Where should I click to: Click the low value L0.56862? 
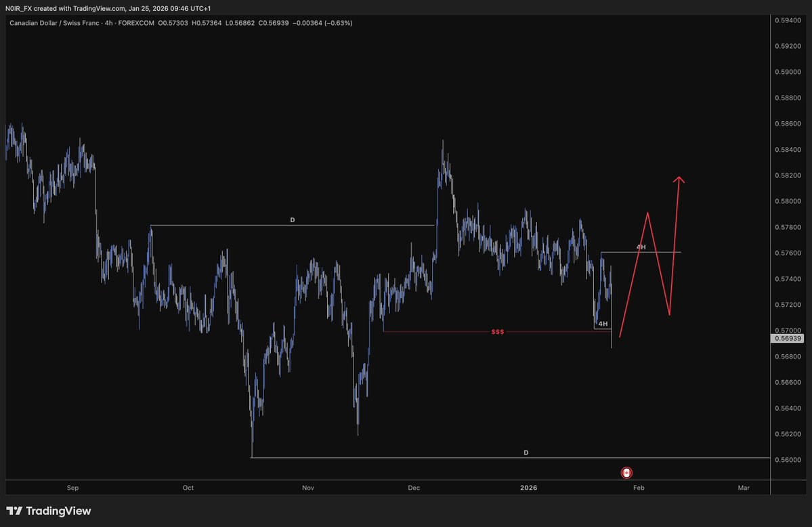coord(240,23)
